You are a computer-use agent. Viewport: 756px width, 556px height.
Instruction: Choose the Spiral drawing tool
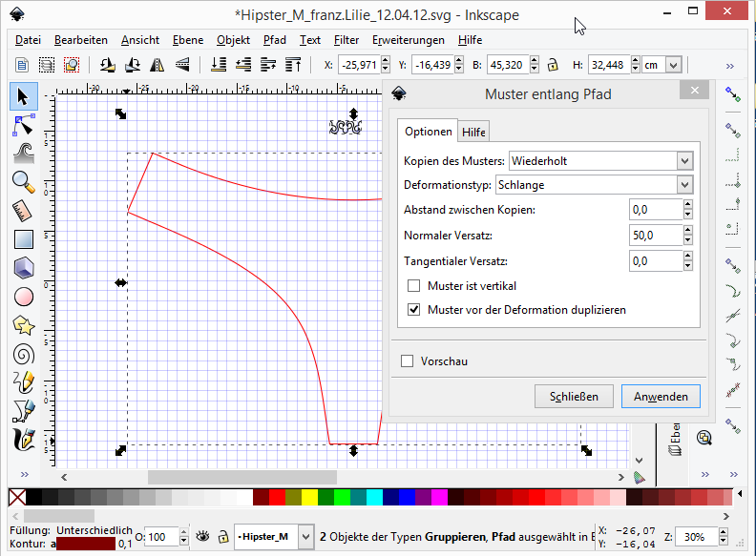24,354
